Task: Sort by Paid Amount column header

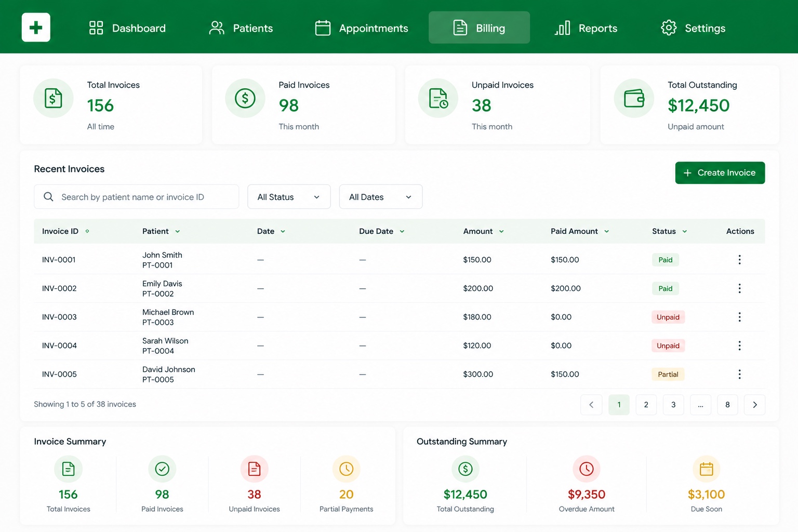Action: 580,231
